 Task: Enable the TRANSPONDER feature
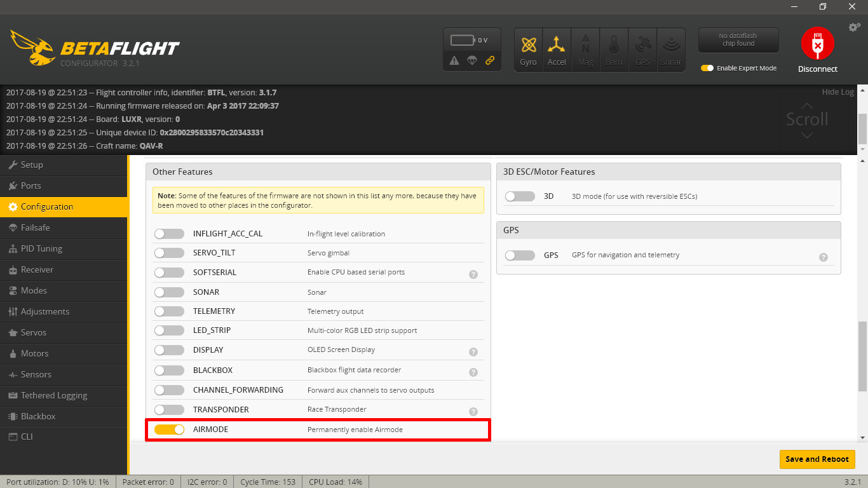(x=169, y=410)
